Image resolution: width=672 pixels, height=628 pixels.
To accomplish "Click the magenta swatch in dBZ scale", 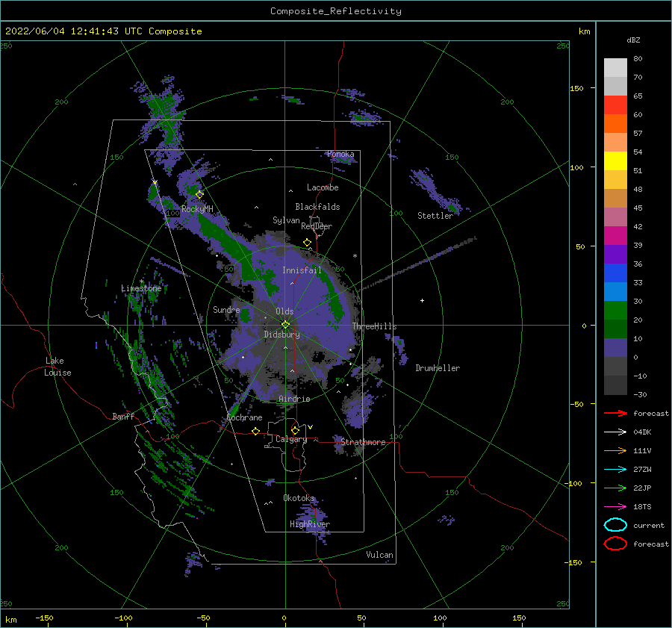I will click(615, 236).
